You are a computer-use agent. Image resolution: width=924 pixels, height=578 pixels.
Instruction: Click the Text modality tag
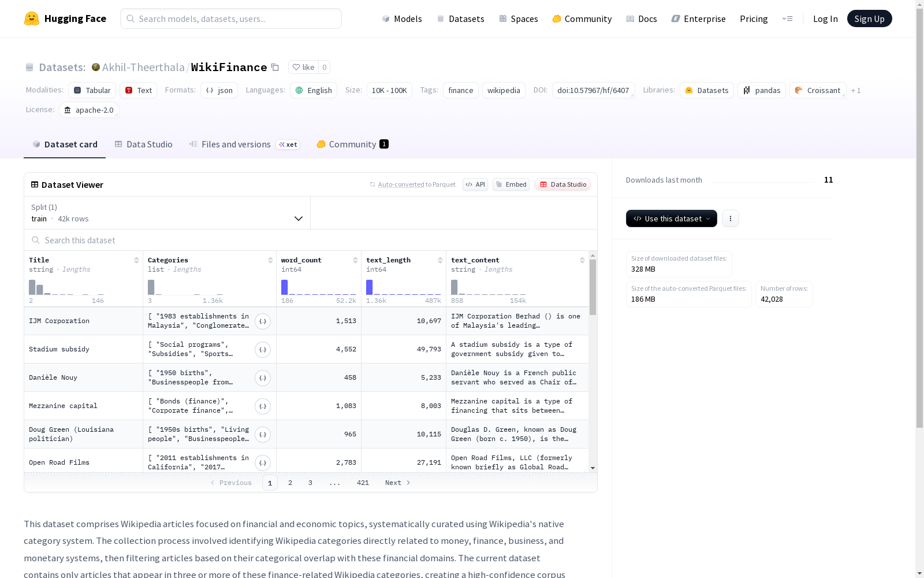tap(139, 90)
